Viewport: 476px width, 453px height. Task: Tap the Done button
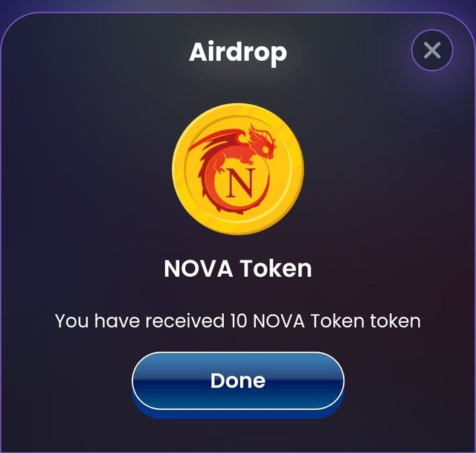point(238,381)
